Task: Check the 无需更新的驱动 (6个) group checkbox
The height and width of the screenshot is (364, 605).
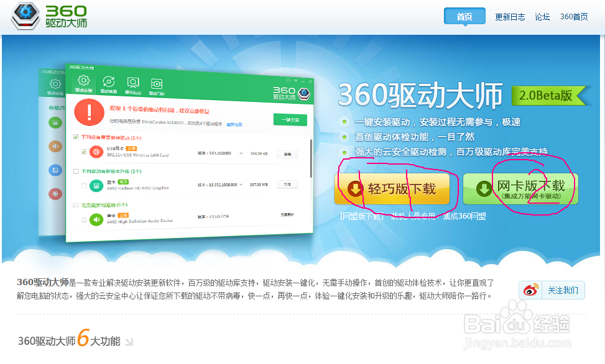Action: point(76,205)
